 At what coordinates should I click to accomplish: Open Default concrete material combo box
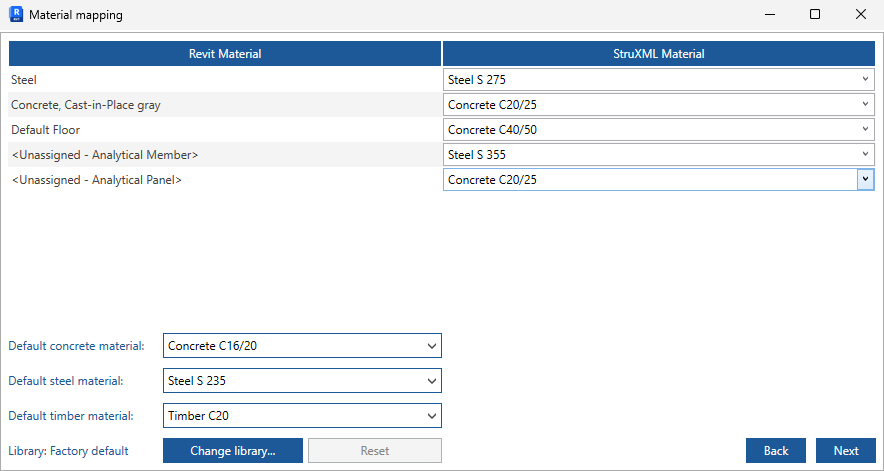click(302, 346)
